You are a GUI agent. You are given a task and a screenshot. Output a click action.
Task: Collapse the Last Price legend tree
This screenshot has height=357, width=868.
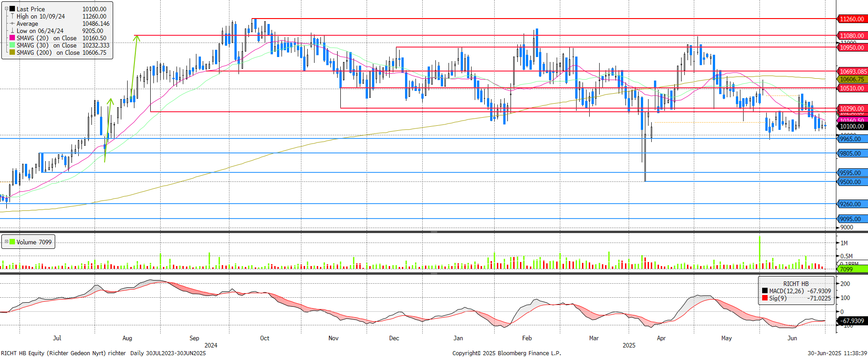(6, 9)
